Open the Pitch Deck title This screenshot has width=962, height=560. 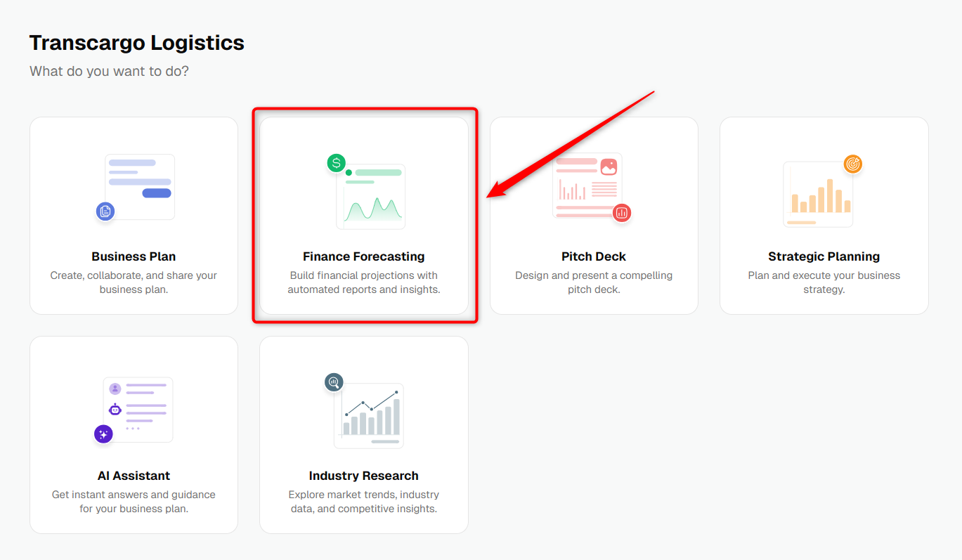594,256
